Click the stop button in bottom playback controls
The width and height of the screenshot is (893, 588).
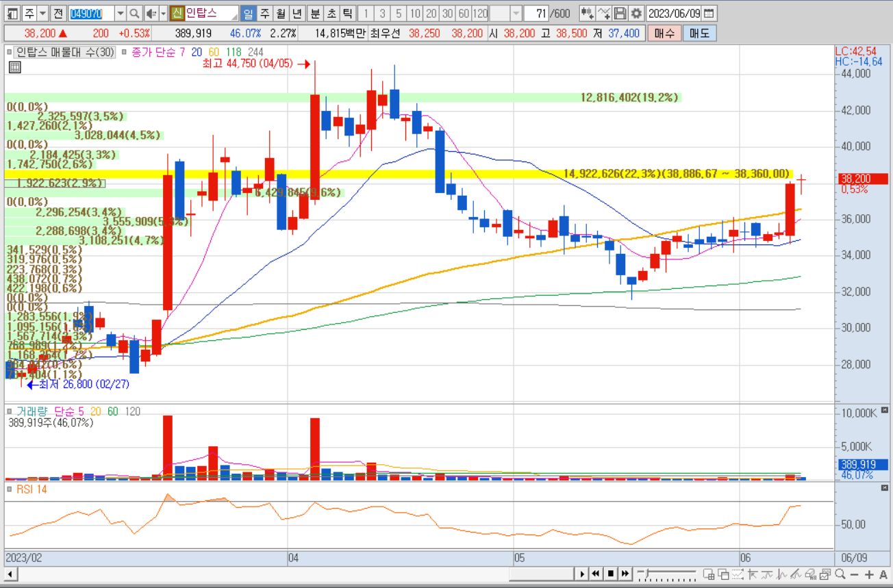pyautogui.click(x=611, y=574)
